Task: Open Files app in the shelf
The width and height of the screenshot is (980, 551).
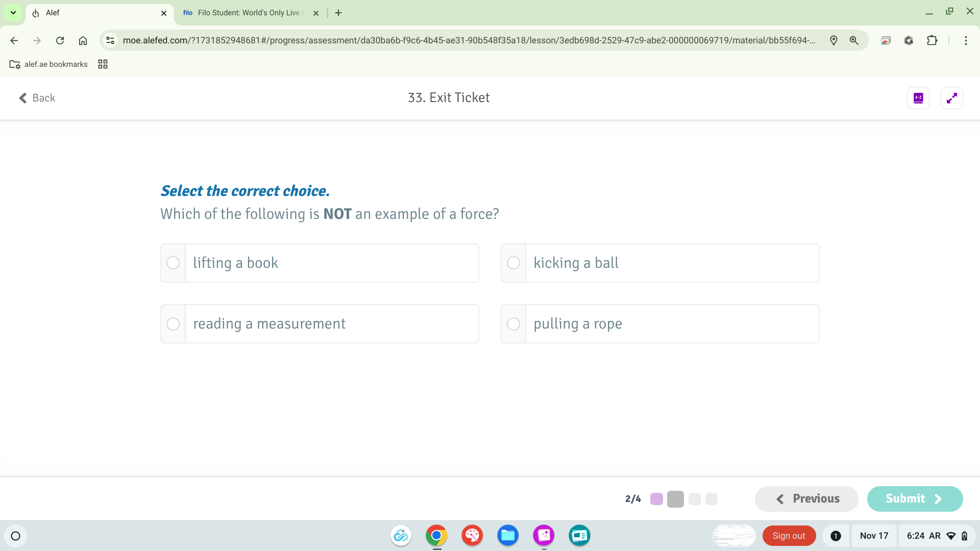Action: (x=507, y=535)
